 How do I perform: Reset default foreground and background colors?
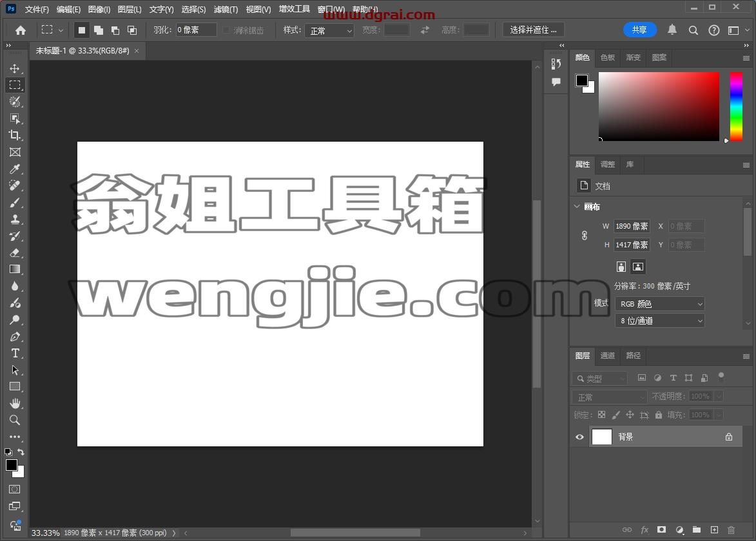click(x=8, y=452)
